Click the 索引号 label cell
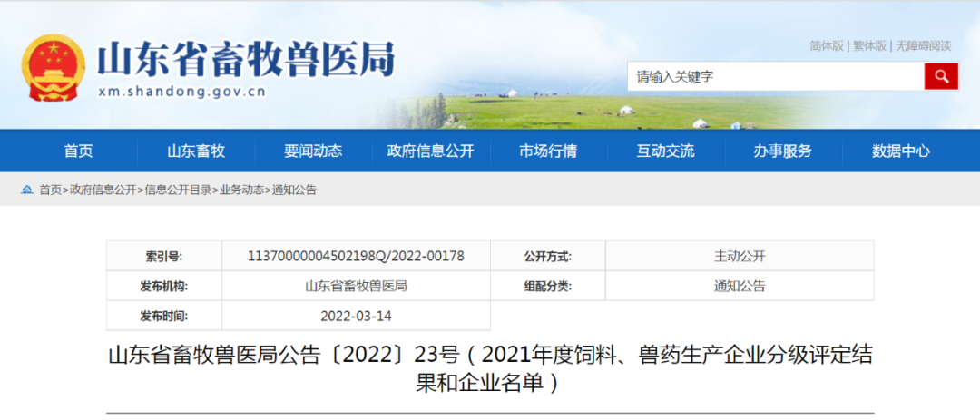The height and width of the screenshot is (420, 980). (164, 256)
